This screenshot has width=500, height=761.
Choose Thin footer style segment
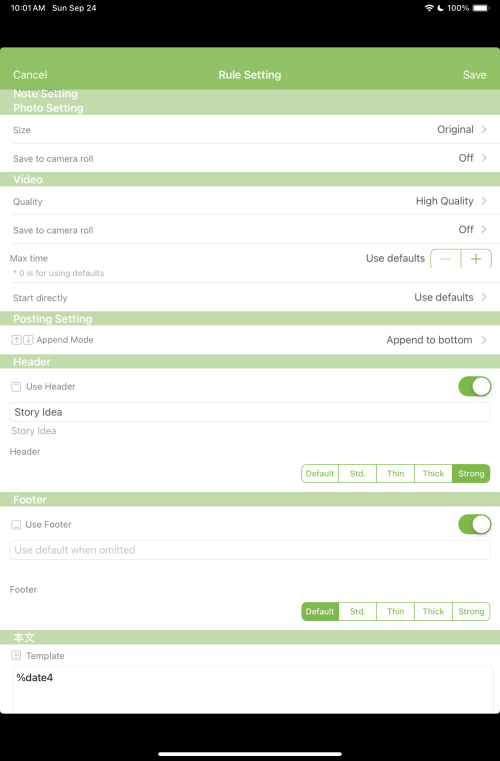[395, 612]
